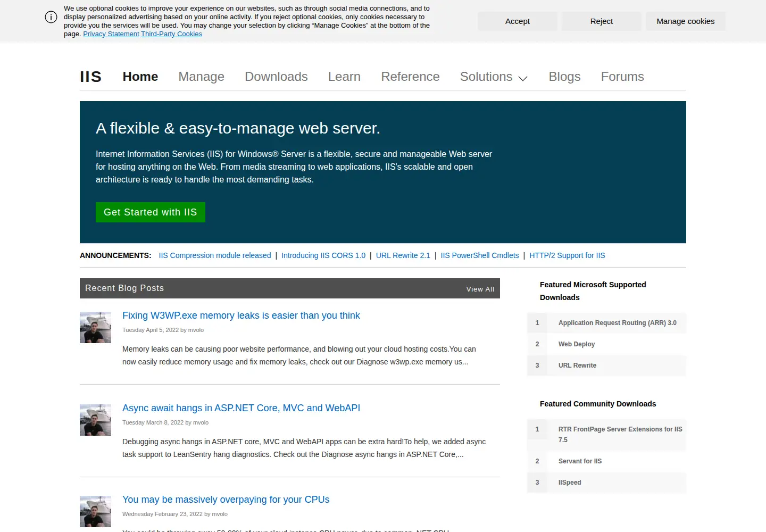Click Featured Microsoft Supported Downloads heading
Screen dimensions: 766x532
coord(593,291)
